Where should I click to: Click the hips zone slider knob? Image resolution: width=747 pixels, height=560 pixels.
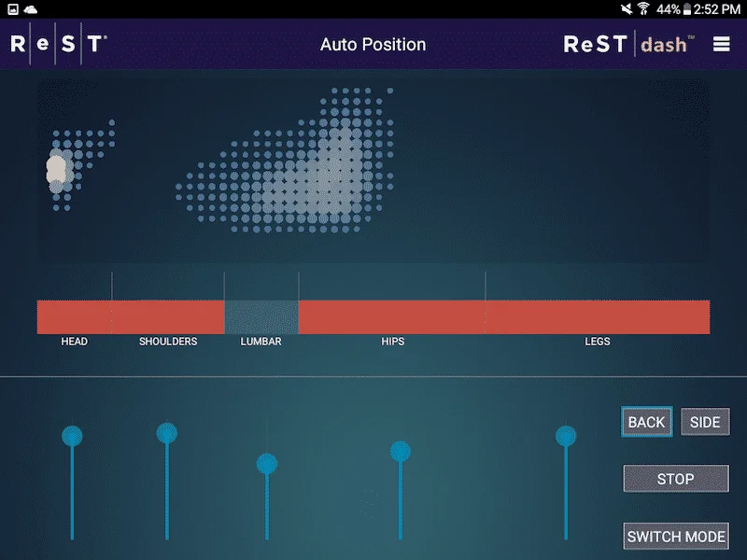[x=401, y=452]
